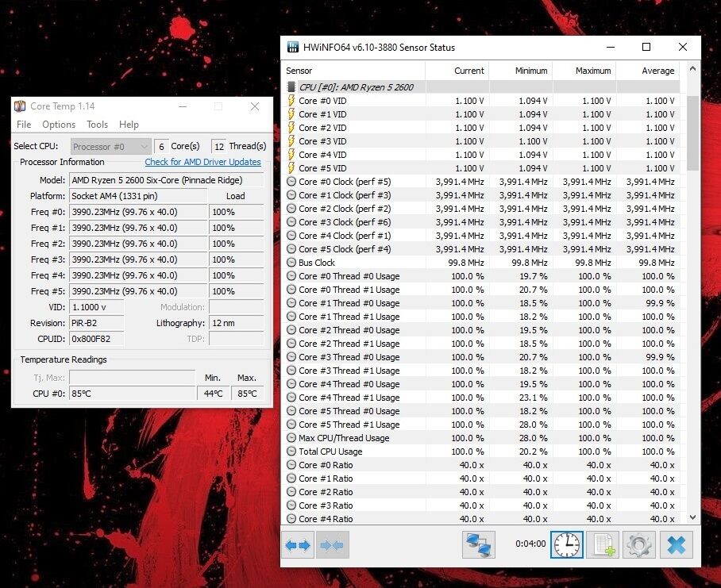This screenshot has width=721, height=588.
Task: Click the lightning icon beside Core #5 VID
Action: click(x=291, y=168)
